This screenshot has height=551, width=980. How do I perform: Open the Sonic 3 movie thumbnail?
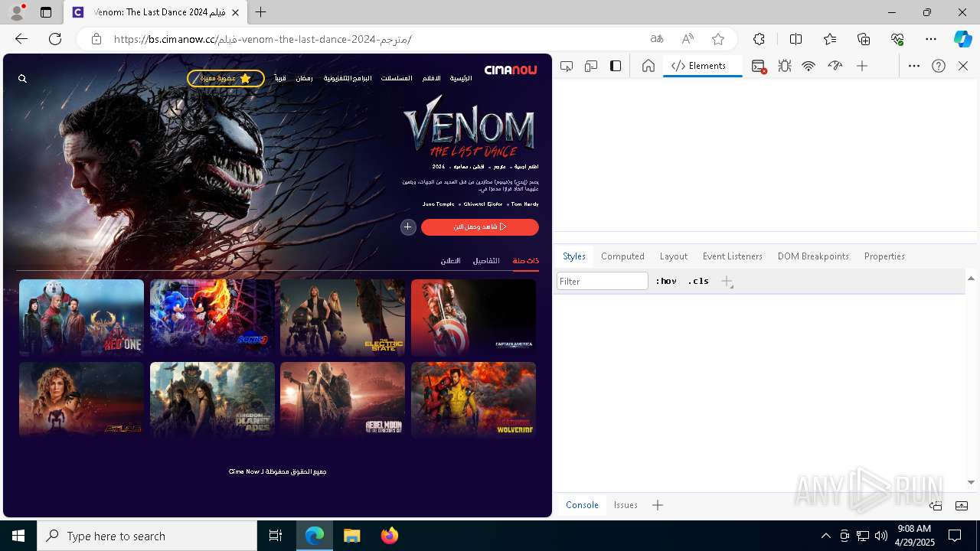coord(212,318)
